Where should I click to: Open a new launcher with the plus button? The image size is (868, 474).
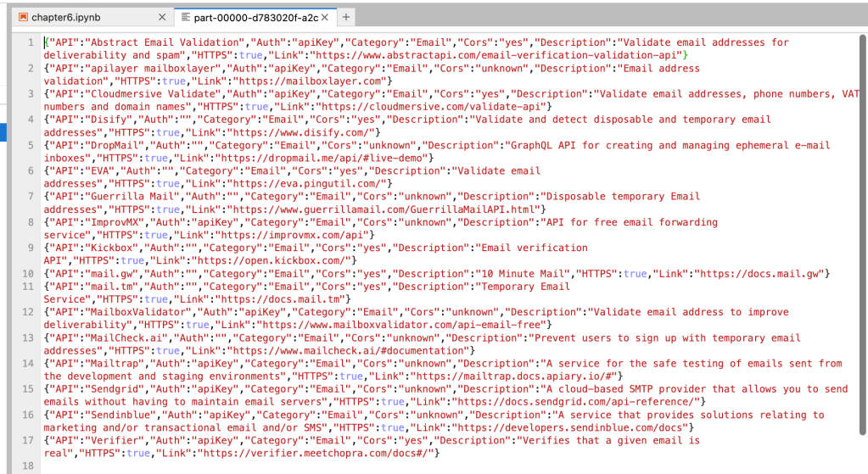pos(346,17)
